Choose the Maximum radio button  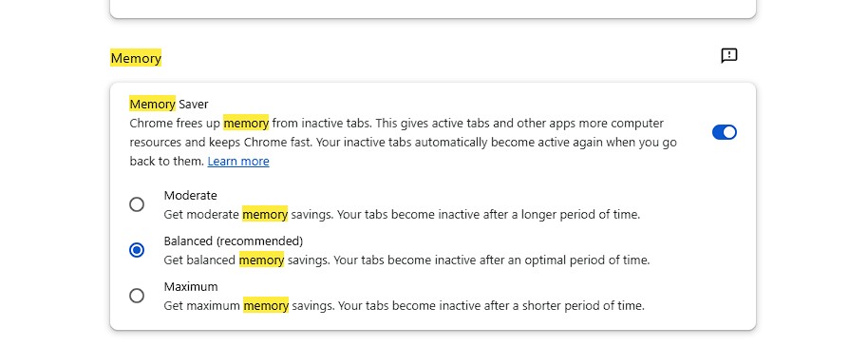137,296
